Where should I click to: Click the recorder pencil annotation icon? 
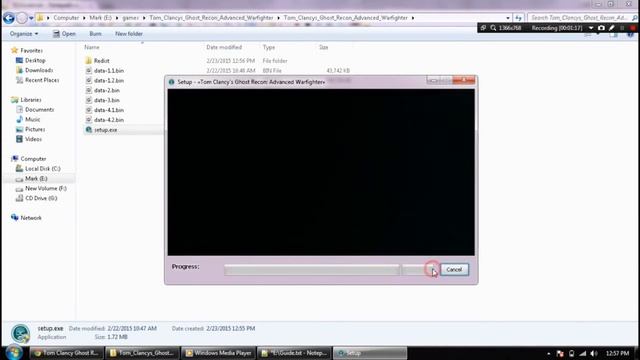(x=611, y=28)
